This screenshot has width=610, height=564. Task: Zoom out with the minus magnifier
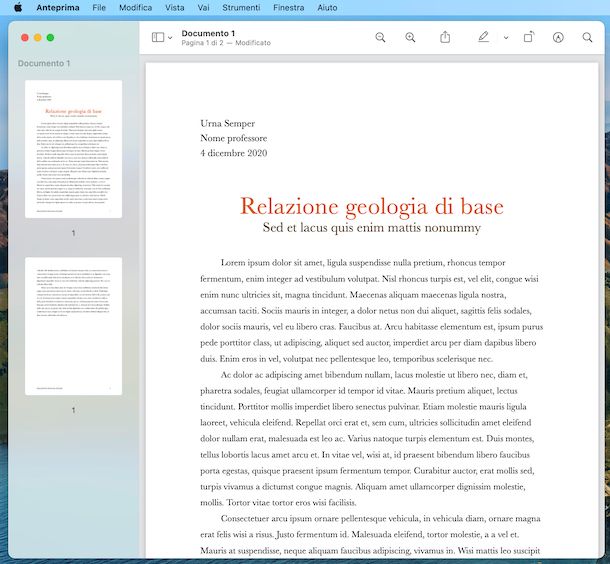pos(380,37)
